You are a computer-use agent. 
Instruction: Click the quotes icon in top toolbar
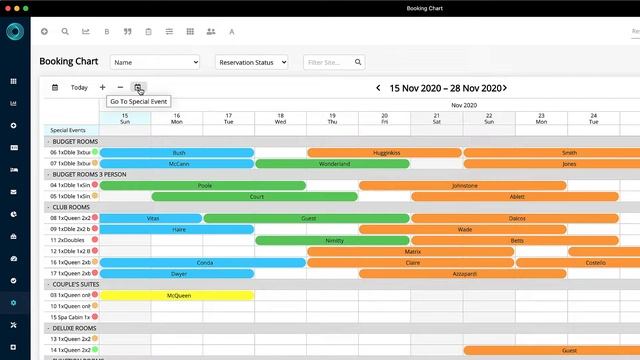[x=128, y=31]
